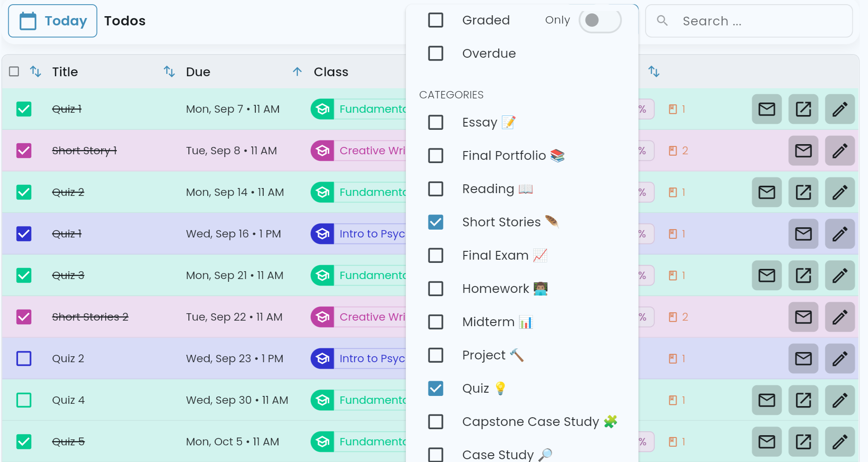Screen dimensions: 868x462
Task: Check the Reading category checkbox
Action: click(x=435, y=189)
